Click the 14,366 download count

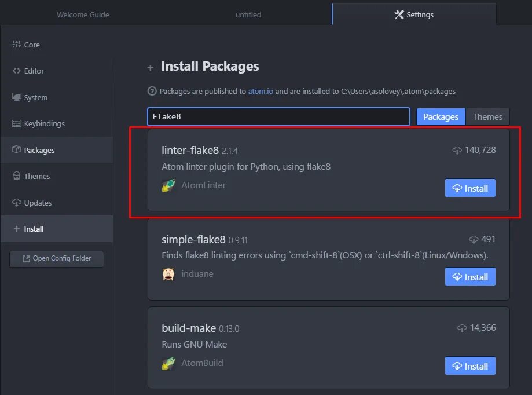click(483, 327)
